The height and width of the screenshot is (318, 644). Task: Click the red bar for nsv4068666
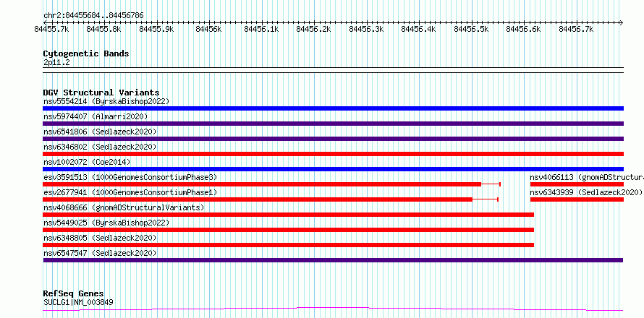pyautogui.click(x=288, y=215)
